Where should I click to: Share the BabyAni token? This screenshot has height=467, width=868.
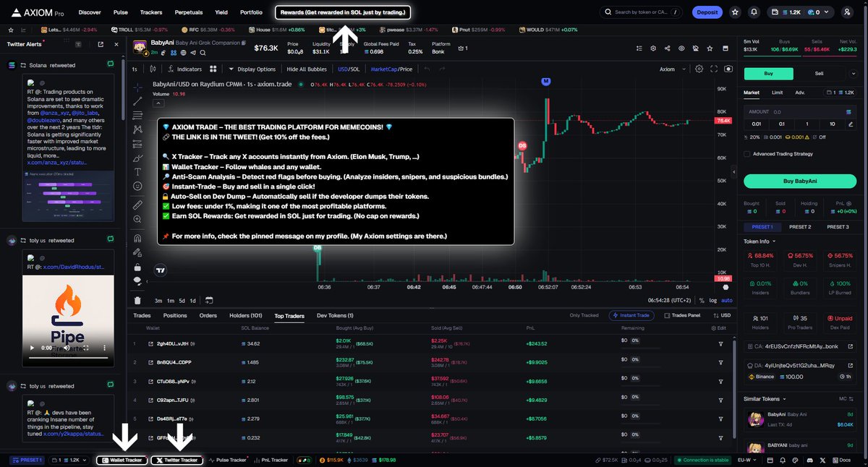coord(666,48)
